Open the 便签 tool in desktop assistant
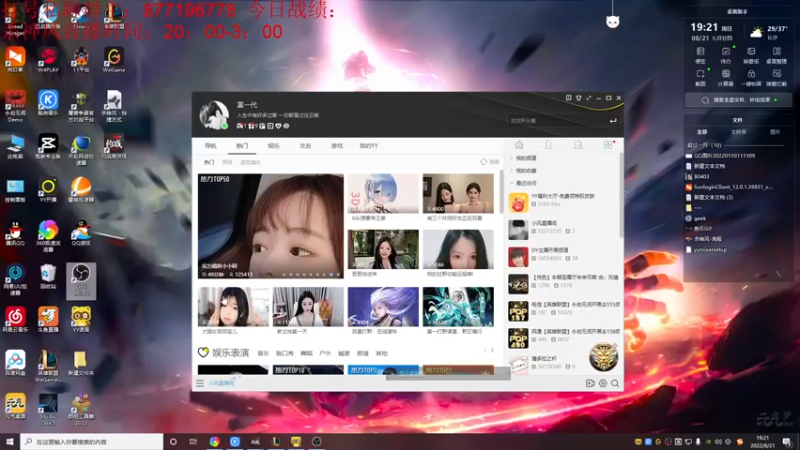The height and width of the screenshot is (450, 800). pos(701,55)
